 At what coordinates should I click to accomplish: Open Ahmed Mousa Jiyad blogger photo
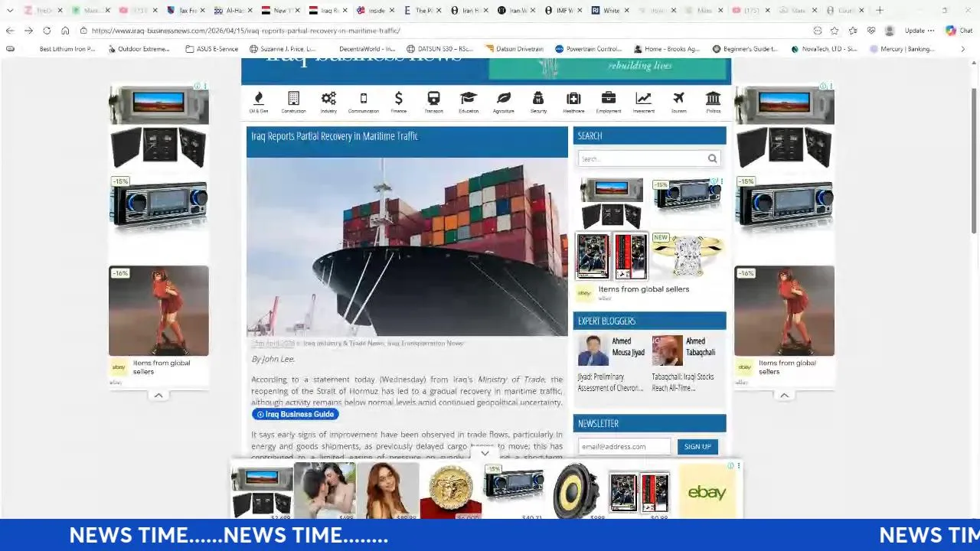click(593, 350)
